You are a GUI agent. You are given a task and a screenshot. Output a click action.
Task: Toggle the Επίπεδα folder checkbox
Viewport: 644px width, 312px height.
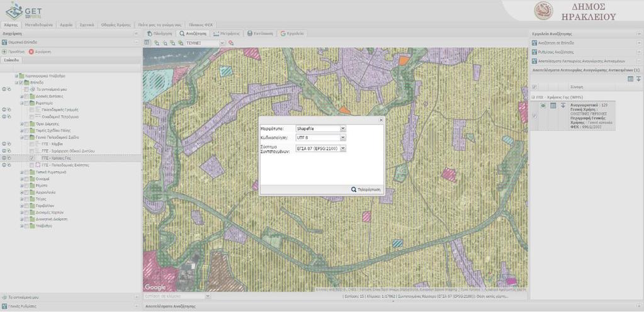tap(21, 82)
